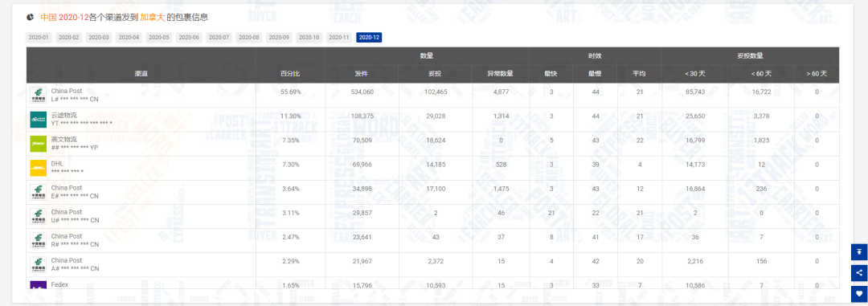Click the 云途物流 carrier logo
Image resolution: width=868 pixels, height=306 pixels.
[x=39, y=120]
